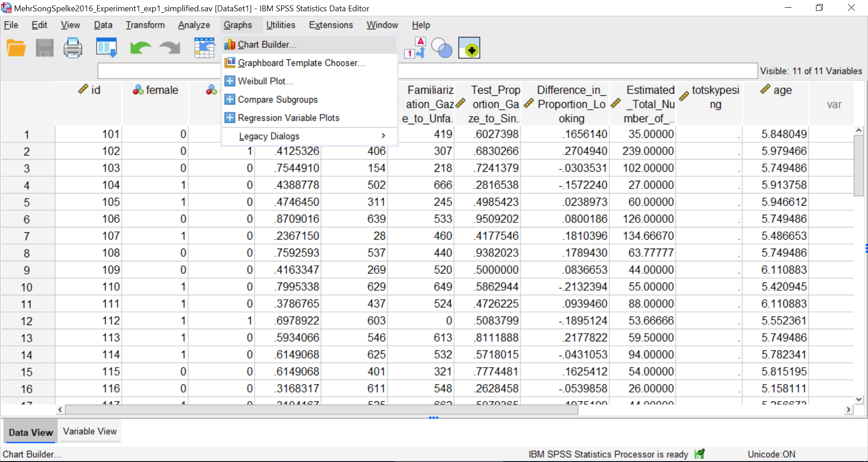The image size is (868, 462).
Task: Click cell value 239.00000
Action: [x=643, y=151]
